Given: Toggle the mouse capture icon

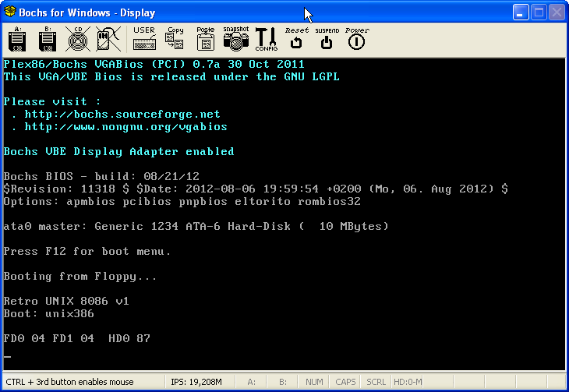Looking at the screenshot, I should click(x=108, y=40).
